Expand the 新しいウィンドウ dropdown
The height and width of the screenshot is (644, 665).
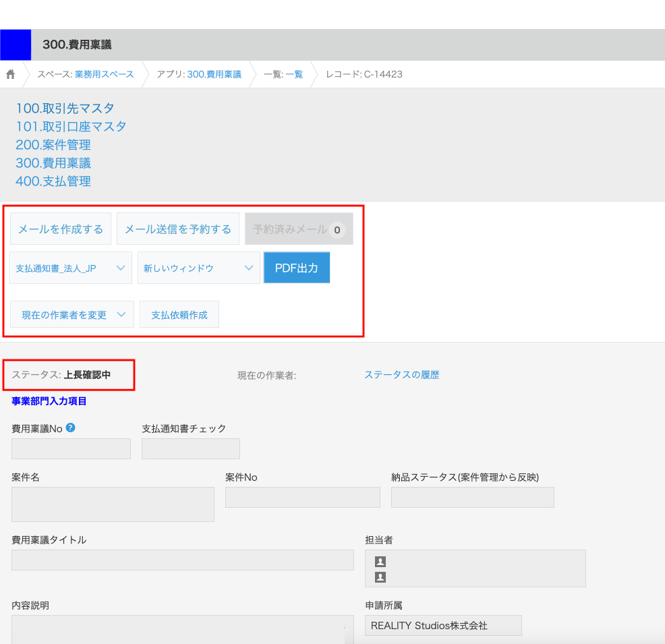pos(198,268)
